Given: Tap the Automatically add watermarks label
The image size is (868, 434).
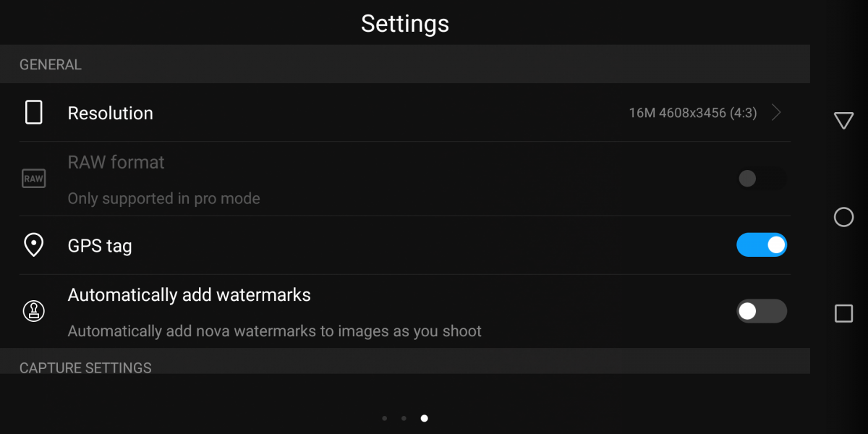Looking at the screenshot, I should point(190,295).
